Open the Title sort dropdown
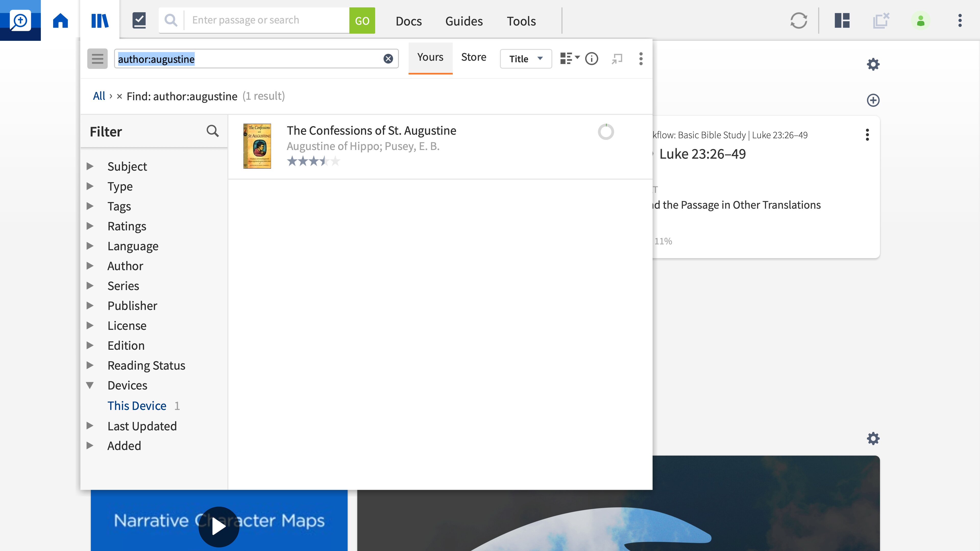This screenshot has width=980, height=551. pos(526,59)
